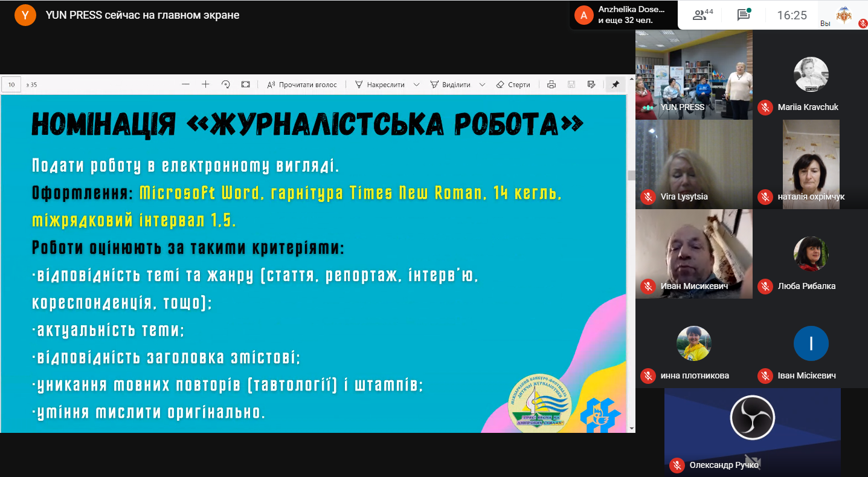Open the YUN PRESS video tile

tap(694, 74)
